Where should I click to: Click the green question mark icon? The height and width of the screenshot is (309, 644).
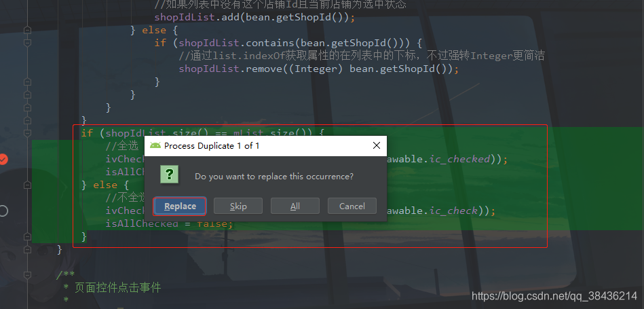169,175
